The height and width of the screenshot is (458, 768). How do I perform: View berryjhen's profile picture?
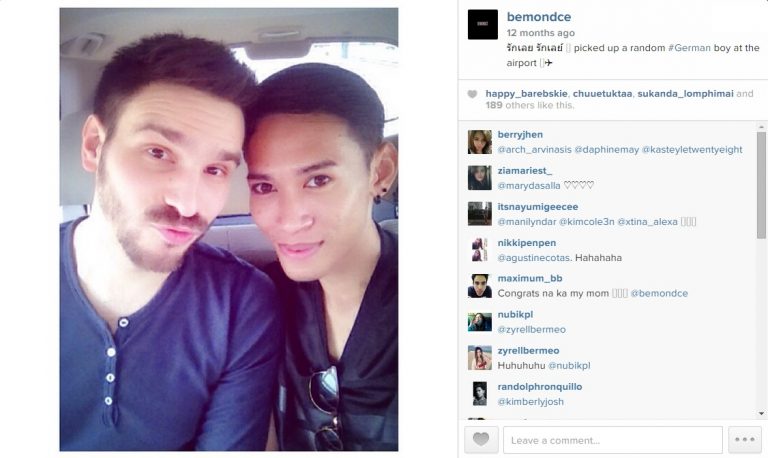pyautogui.click(x=480, y=142)
